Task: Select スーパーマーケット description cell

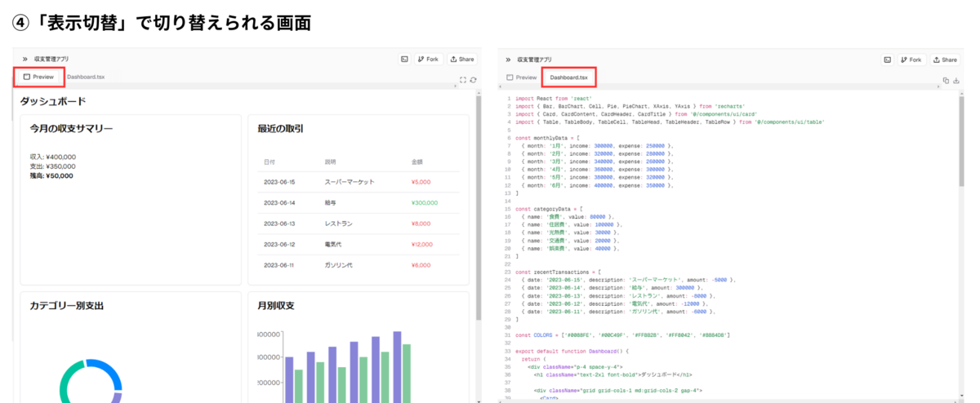Action: point(350,182)
